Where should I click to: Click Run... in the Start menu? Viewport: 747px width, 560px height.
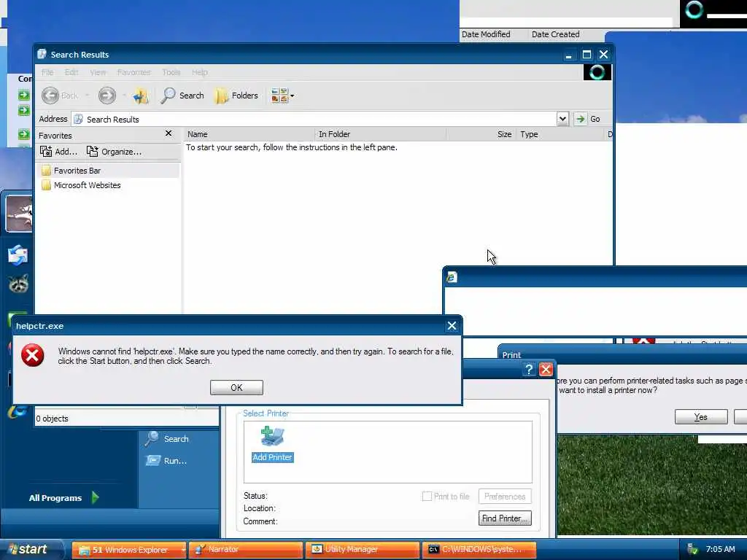[167, 461]
